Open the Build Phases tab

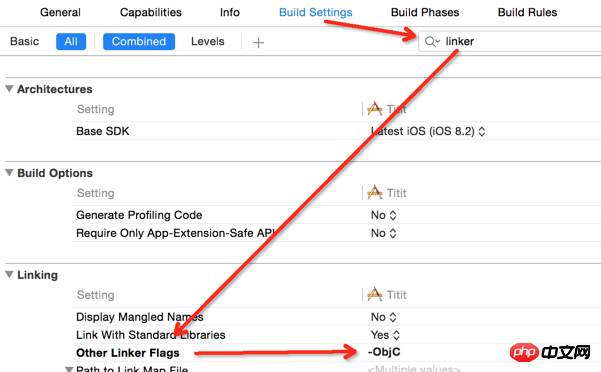425,12
